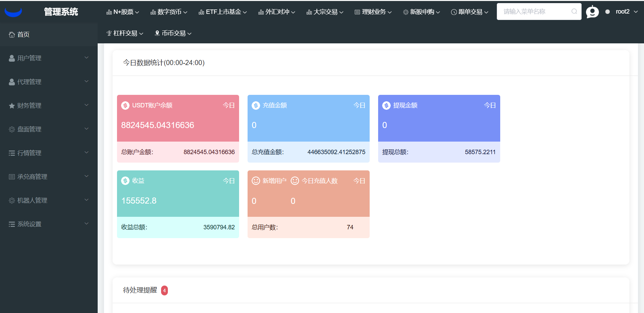
Task: Open the 数字货币 top menu
Action: click(x=169, y=12)
